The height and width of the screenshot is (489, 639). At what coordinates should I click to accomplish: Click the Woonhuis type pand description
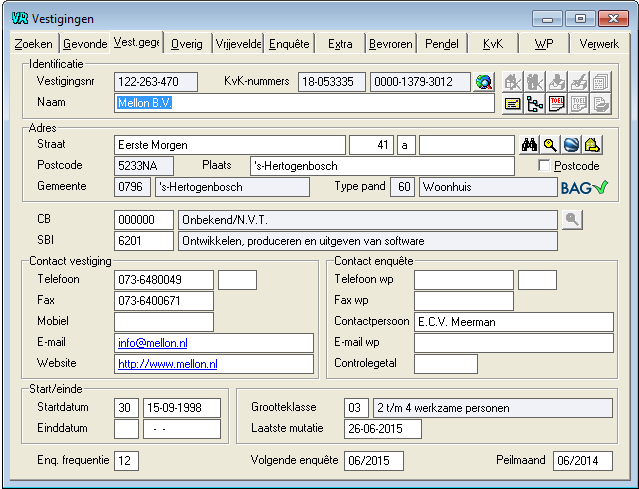coord(488,187)
